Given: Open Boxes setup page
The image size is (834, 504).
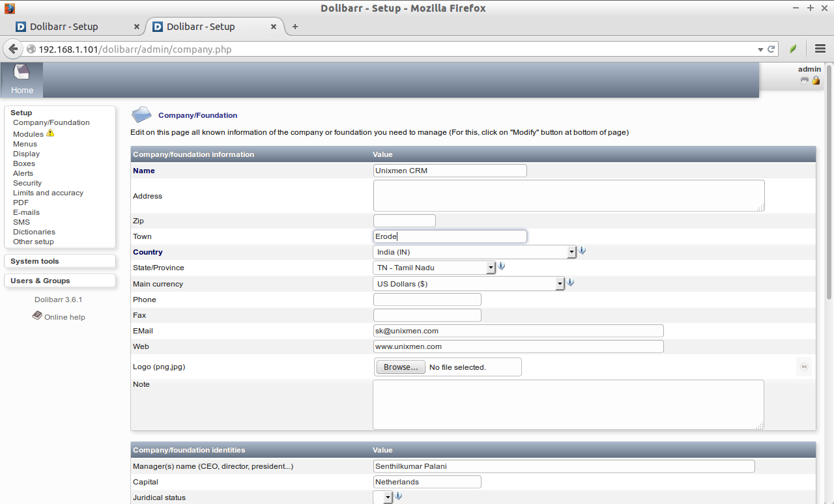Looking at the screenshot, I should click(24, 163).
